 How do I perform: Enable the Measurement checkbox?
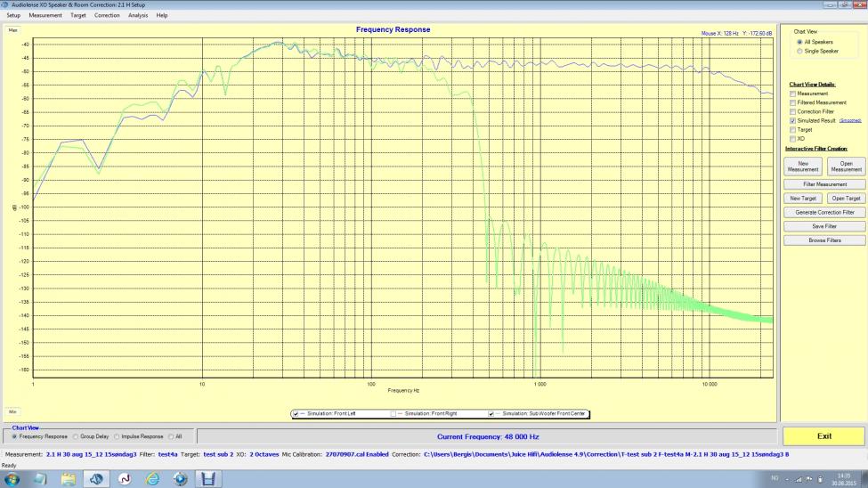pos(792,94)
